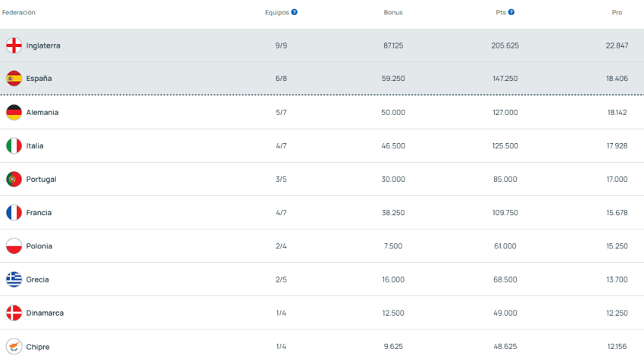This screenshot has width=644, height=362.
Task: Click the England flag icon
Action: coord(14,45)
